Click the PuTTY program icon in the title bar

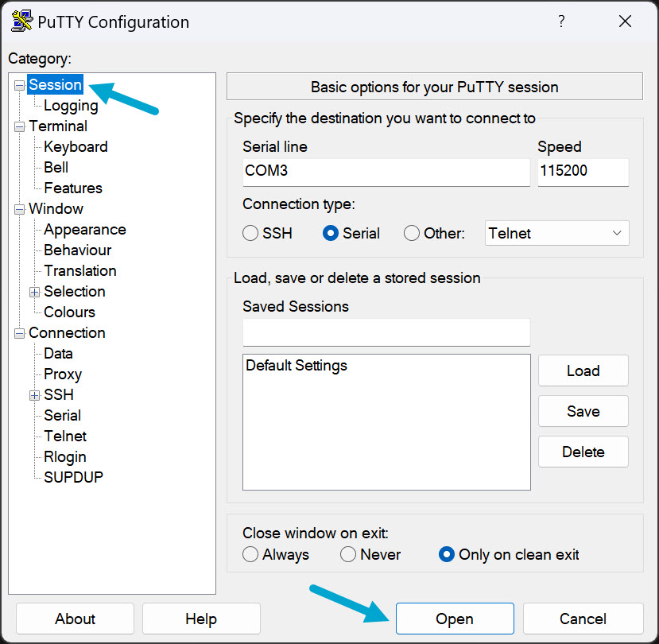coord(20,21)
